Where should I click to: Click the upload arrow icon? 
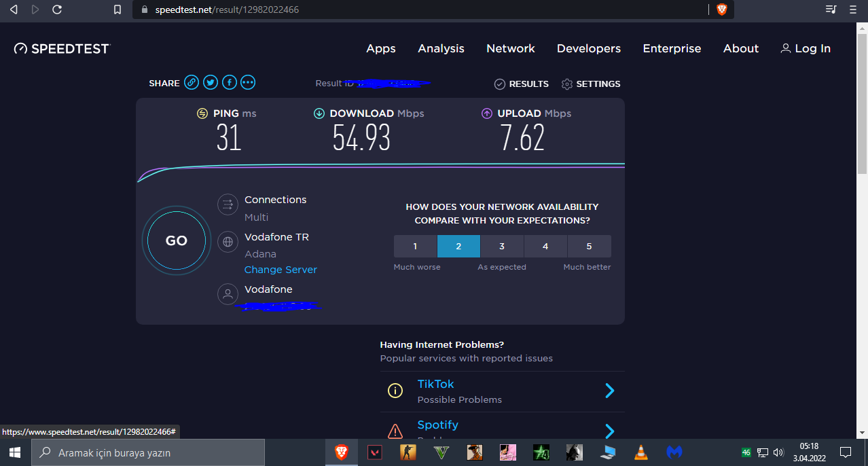point(487,113)
